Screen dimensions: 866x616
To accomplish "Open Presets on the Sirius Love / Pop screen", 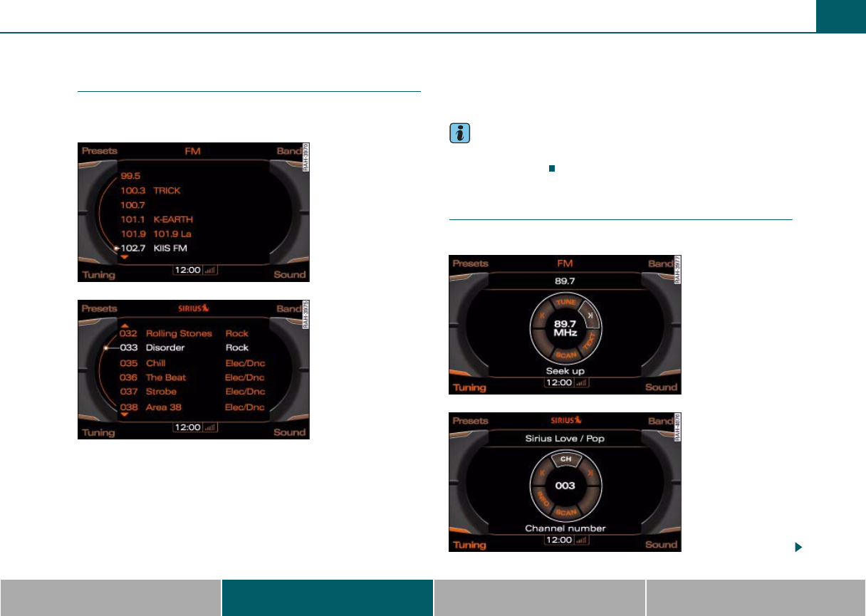I will click(x=470, y=422).
